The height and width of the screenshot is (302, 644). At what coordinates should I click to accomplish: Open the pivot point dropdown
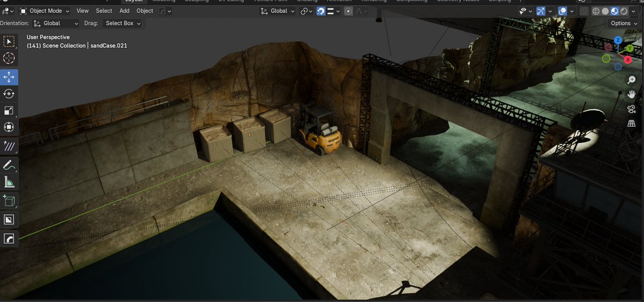point(306,11)
